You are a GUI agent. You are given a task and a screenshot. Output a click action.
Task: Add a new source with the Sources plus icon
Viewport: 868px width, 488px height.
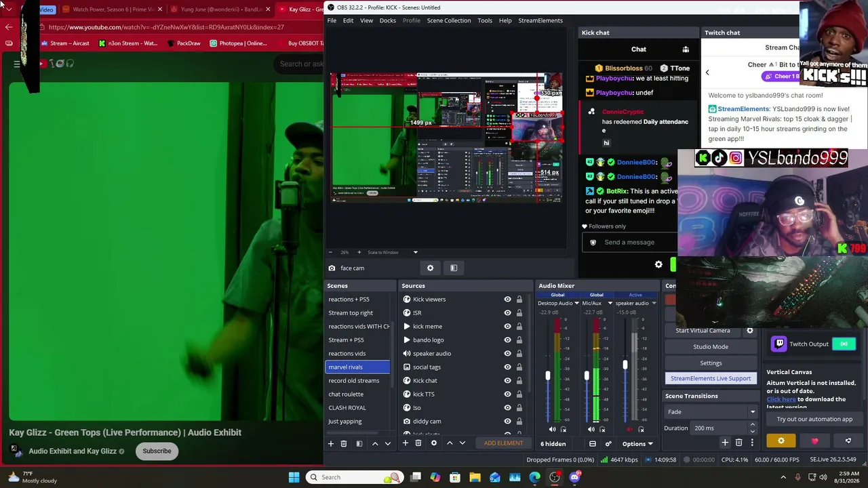point(405,443)
